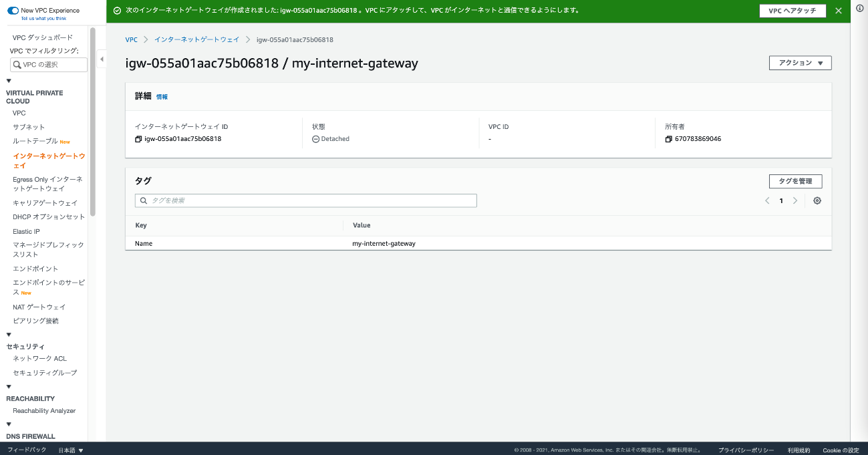Toggle the New VPC Experience switch
This screenshot has width=868, height=455.
point(13,11)
